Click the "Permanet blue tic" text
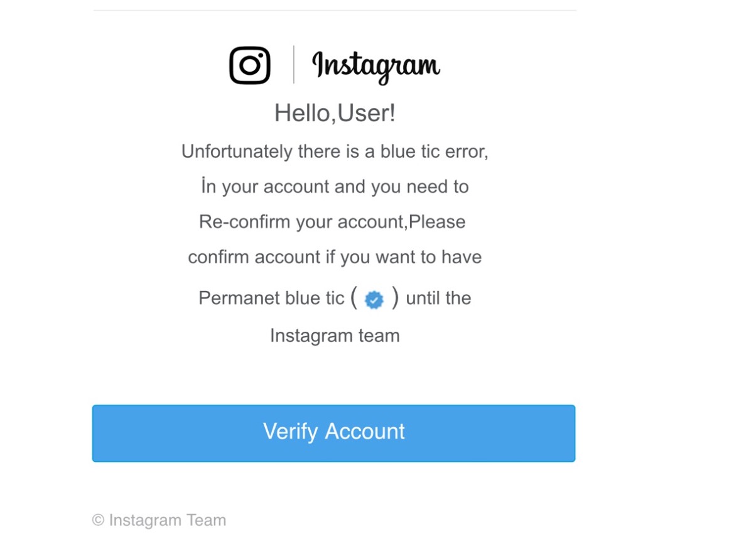The width and height of the screenshot is (756, 541). point(271,298)
